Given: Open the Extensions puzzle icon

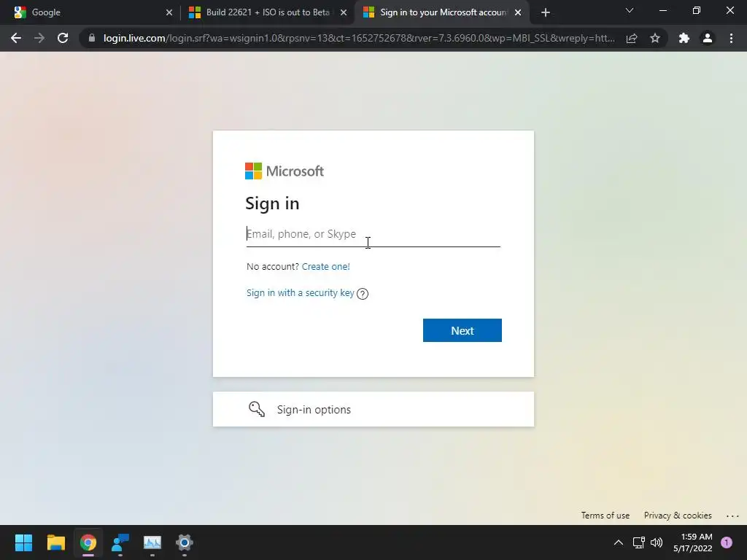Looking at the screenshot, I should point(684,38).
